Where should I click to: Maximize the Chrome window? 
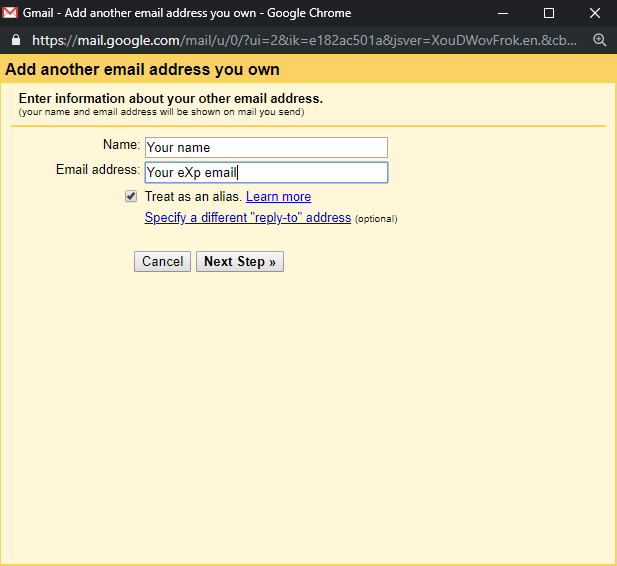[x=549, y=13]
